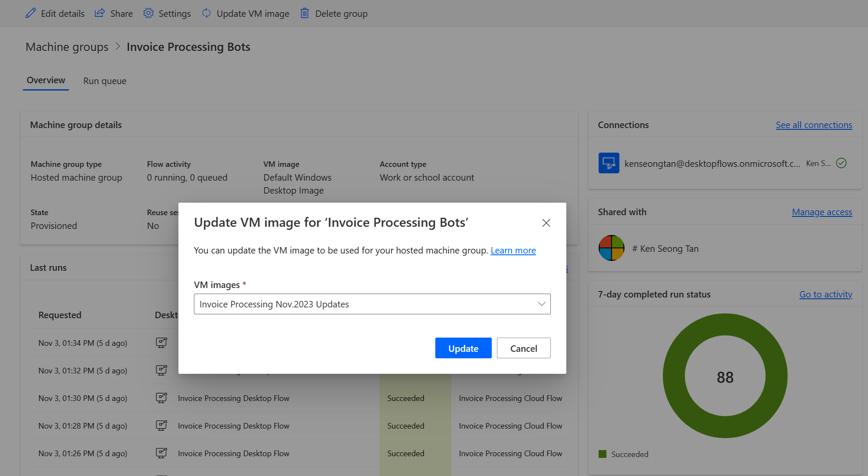868x476 pixels.
Task: Click the Go to activity link
Action: click(x=826, y=294)
